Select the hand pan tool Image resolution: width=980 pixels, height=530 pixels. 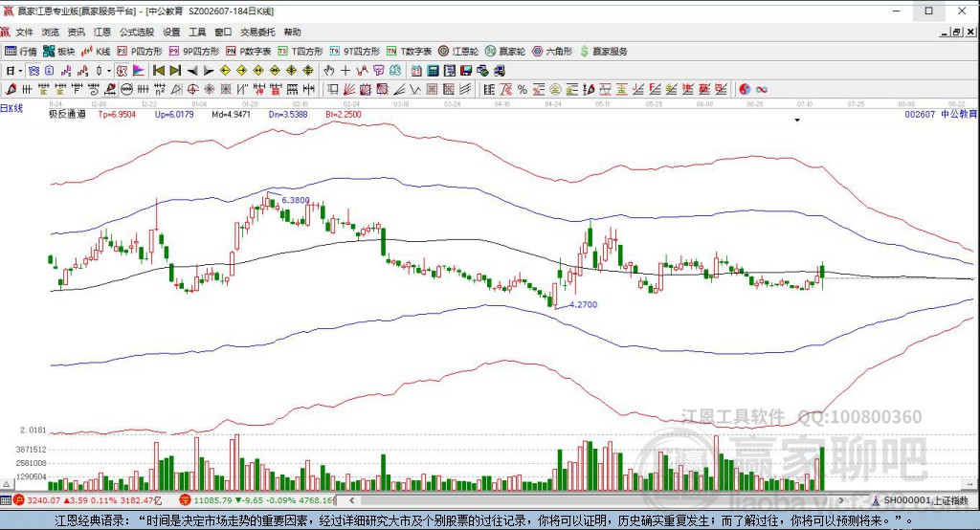pos(329,71)
